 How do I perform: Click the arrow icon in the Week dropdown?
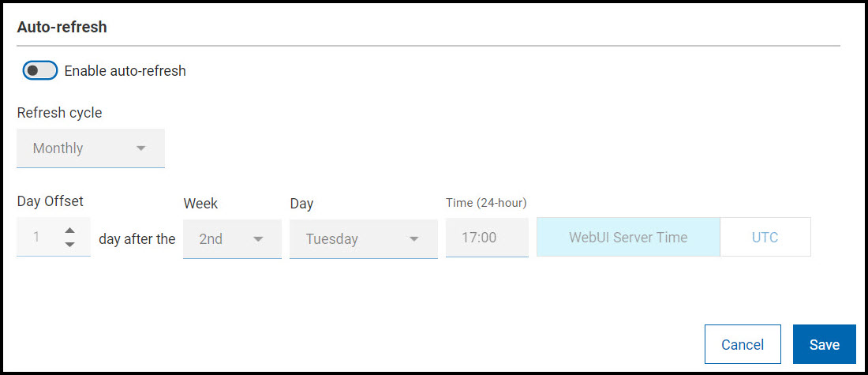(257, 238)
